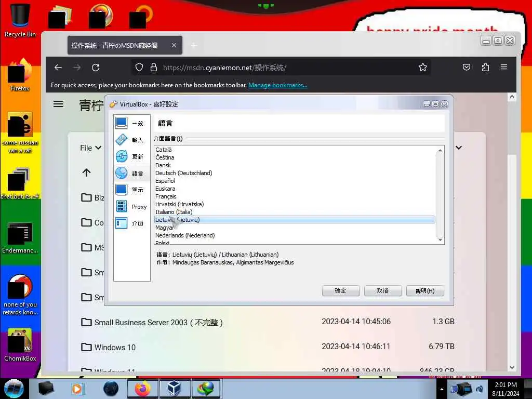The width and height of the screenshot is (532, 399).
Task: Click the site padlock security icon
Action: (x=154, y=67)
